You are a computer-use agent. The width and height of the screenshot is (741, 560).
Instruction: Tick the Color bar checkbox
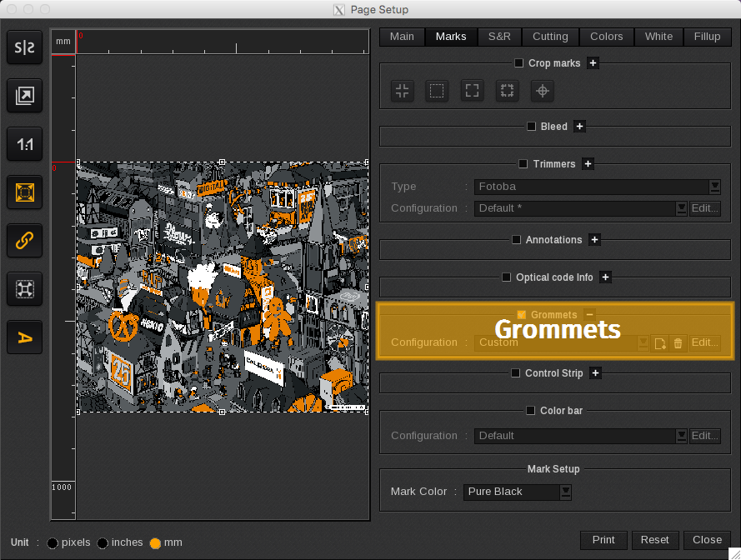click(531, 411)
